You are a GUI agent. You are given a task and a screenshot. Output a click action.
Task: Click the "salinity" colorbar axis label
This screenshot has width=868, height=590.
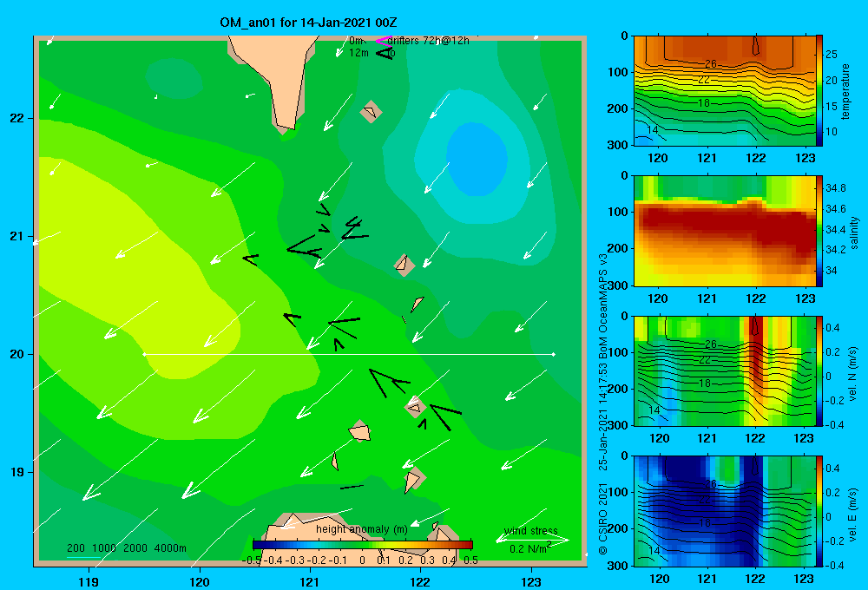(854, 233)
